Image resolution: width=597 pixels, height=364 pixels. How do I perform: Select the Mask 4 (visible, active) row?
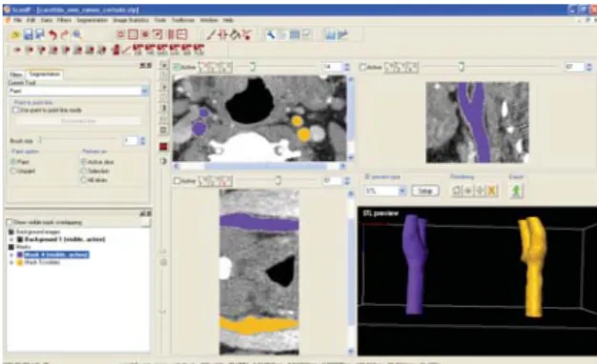click(56, 254)
